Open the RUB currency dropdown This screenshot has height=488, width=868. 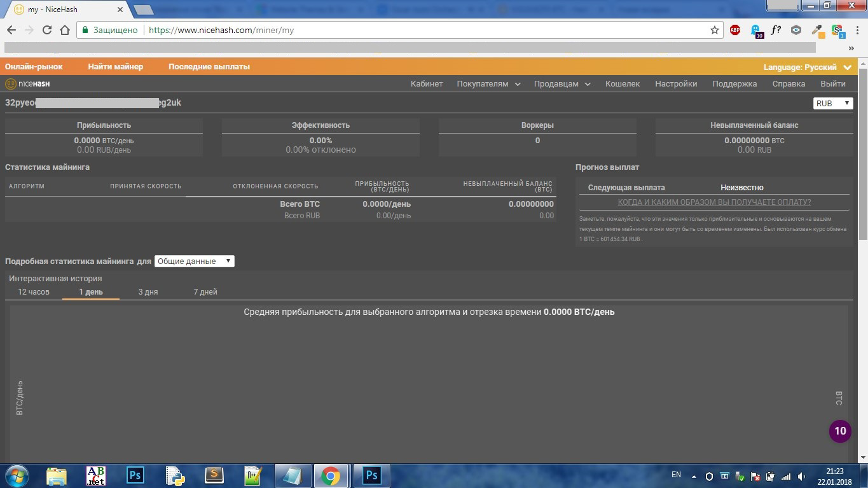pyautogui.click(x=833, y=103)
